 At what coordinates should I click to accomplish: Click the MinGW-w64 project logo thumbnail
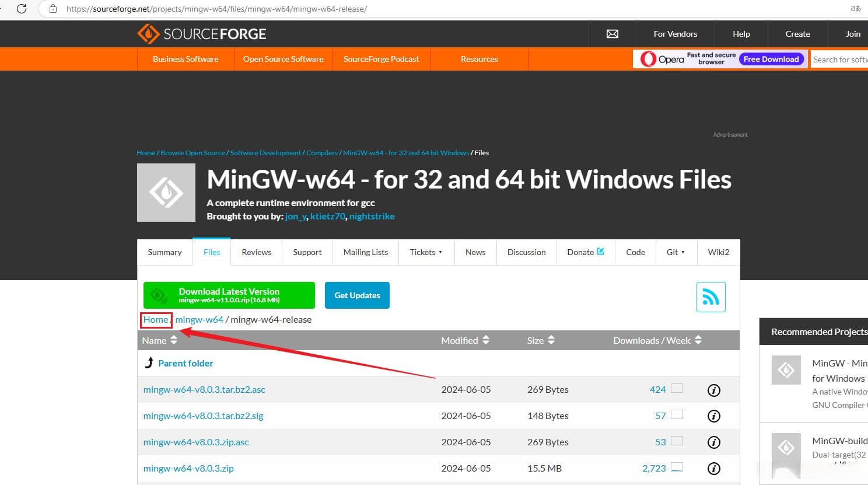(x=166, y=193)
